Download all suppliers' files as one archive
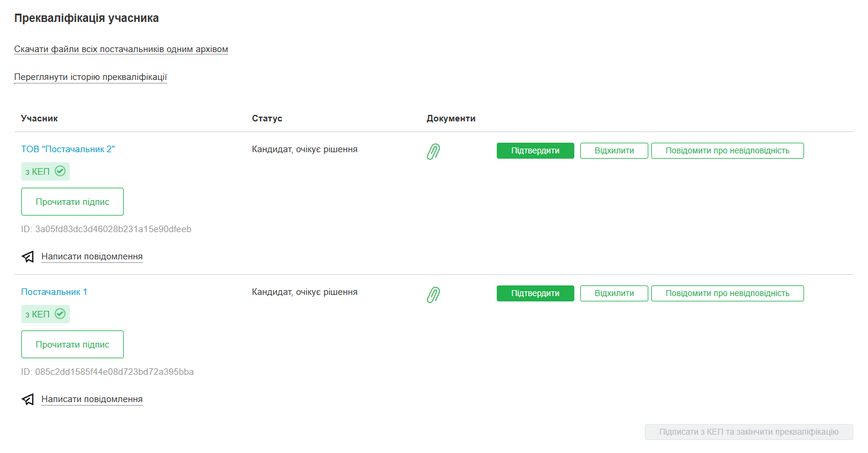This screenshot has height=453, width=868. click(x=121, y=49)
